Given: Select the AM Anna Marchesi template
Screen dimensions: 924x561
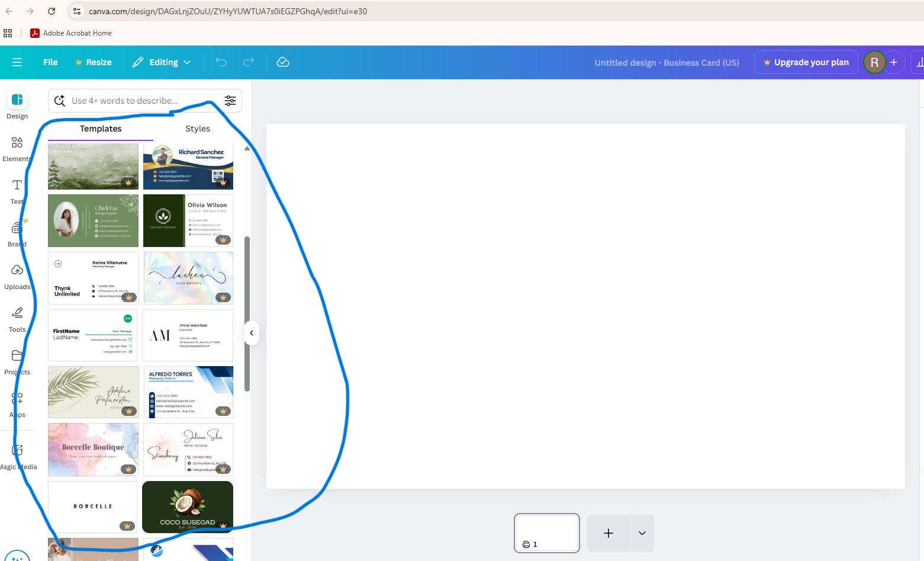Looking at the screenshot, I should coord(188,335).
